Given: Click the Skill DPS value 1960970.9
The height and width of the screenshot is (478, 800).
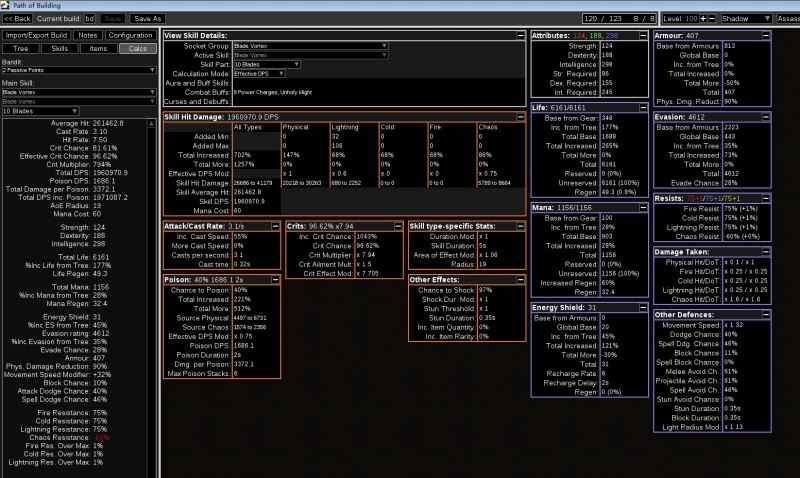Looking at the screenshot, I should pos(249,202).
